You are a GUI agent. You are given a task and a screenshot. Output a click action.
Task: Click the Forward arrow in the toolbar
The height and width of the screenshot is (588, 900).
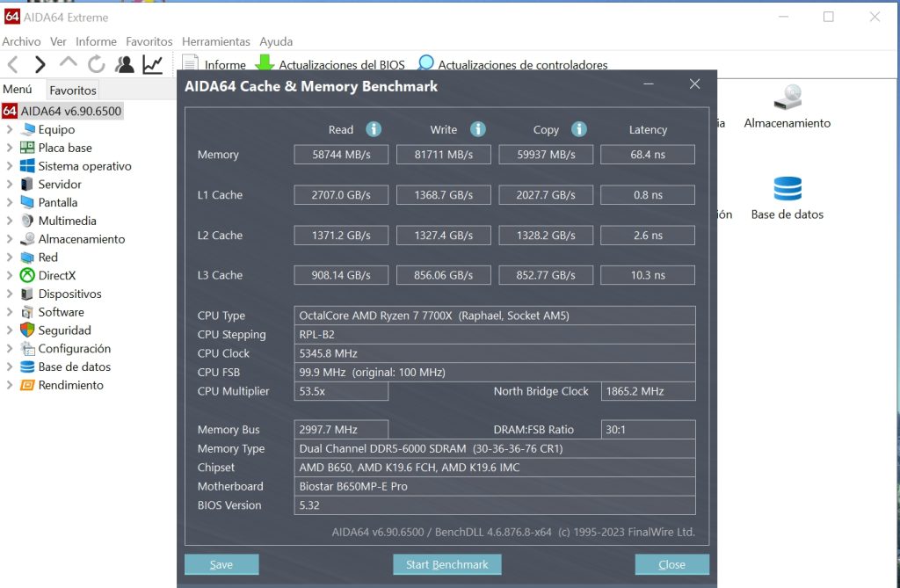coord(40,64)
